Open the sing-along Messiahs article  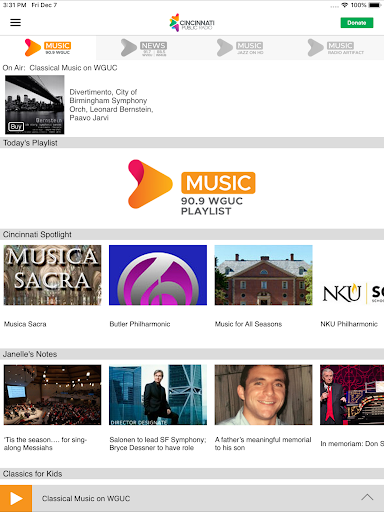[x=52, y=408]
